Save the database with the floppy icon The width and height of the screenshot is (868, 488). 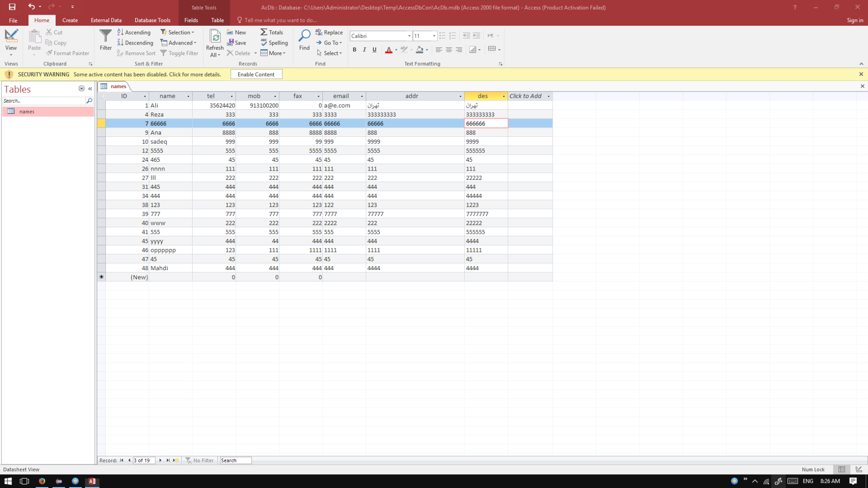point(12,7)
